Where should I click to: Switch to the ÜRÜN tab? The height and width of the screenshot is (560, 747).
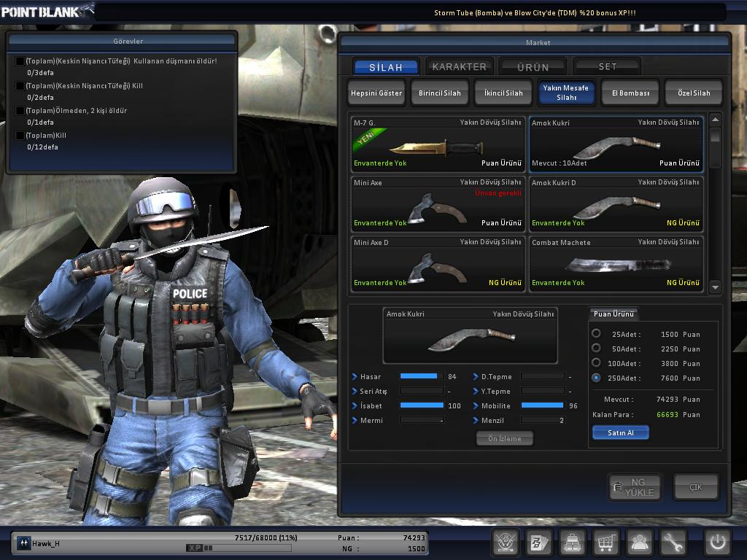pos(533,66)
